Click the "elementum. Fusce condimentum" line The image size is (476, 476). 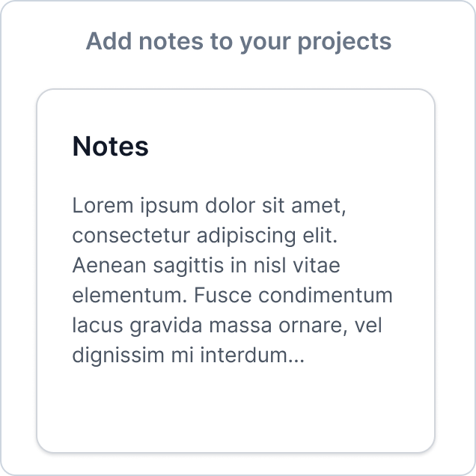pos(233,296)
